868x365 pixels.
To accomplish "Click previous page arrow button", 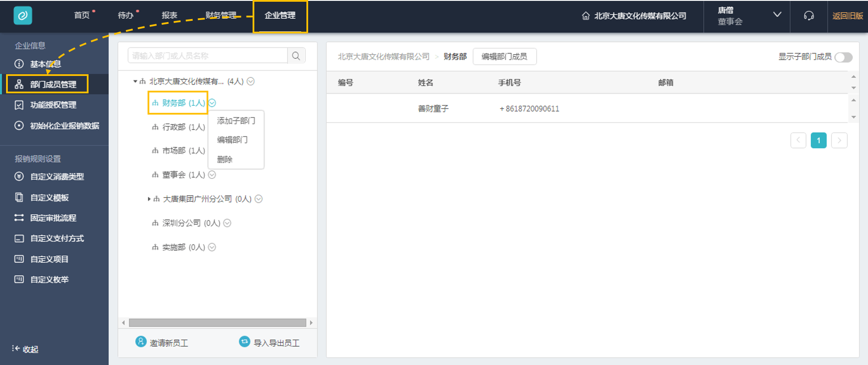I will 798,140.
